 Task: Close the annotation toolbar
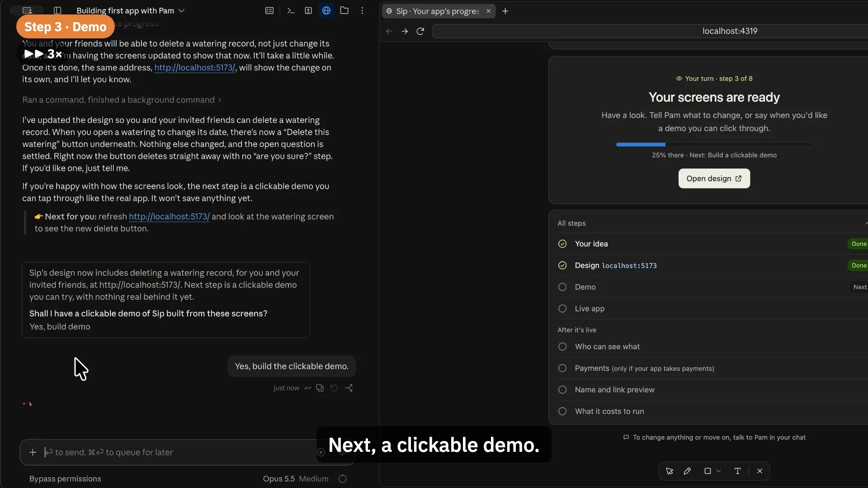[x=760, y=471]
